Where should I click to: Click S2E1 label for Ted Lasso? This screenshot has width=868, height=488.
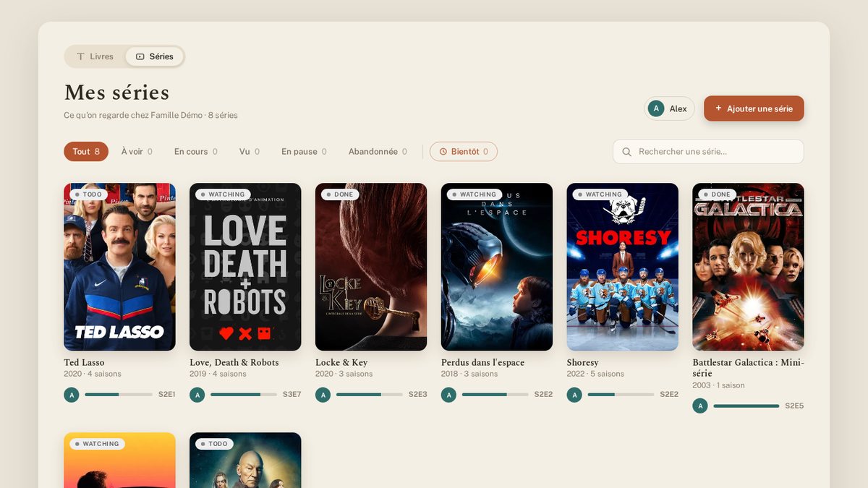coord(166,395)
